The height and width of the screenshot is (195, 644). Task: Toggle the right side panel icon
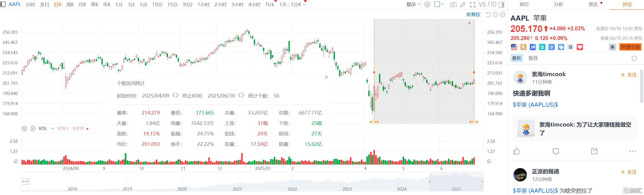[501, 4]
